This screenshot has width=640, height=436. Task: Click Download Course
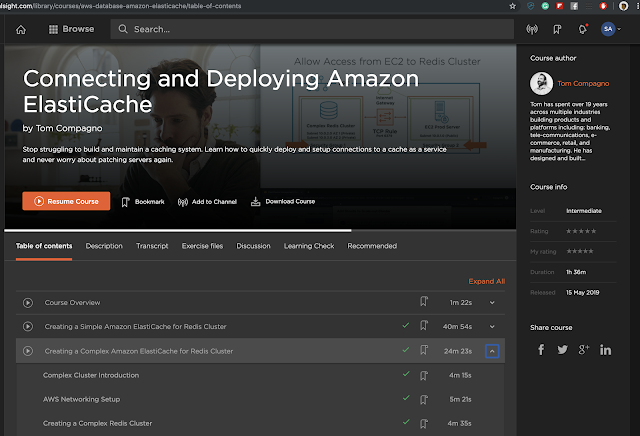pyautogui.click(x=283, y=201)
